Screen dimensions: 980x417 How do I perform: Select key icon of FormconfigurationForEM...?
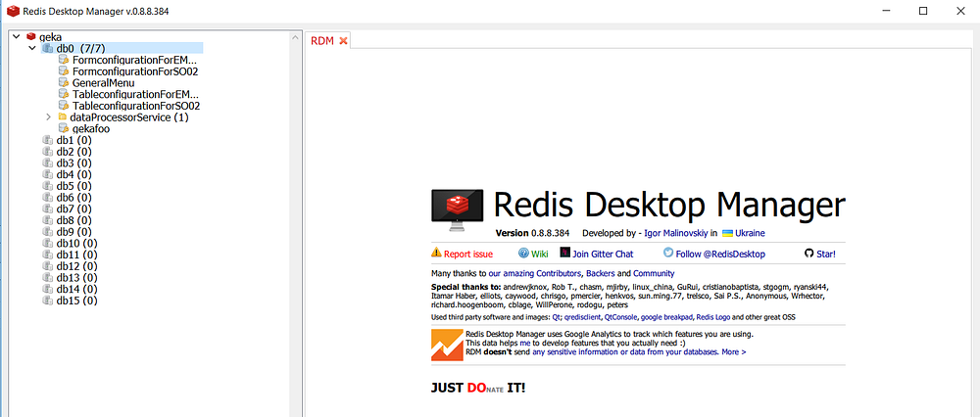click(63, 60)
